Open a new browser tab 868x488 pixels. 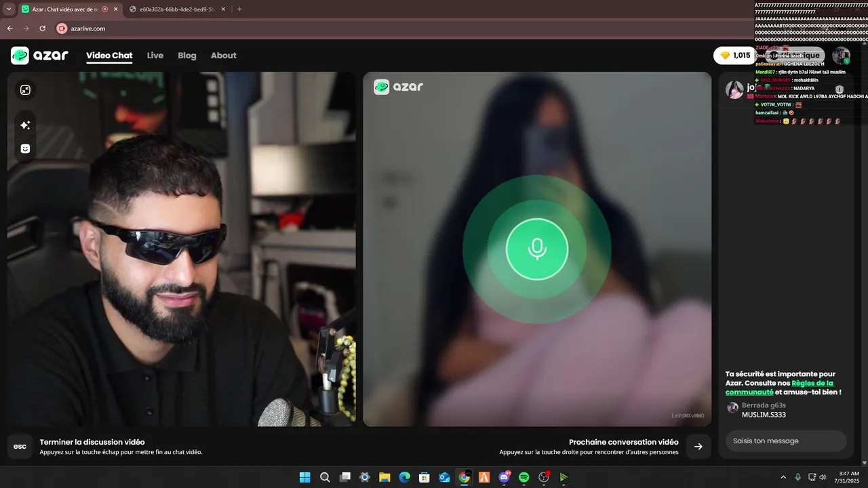pyautogui.click(x=239, y=9)
